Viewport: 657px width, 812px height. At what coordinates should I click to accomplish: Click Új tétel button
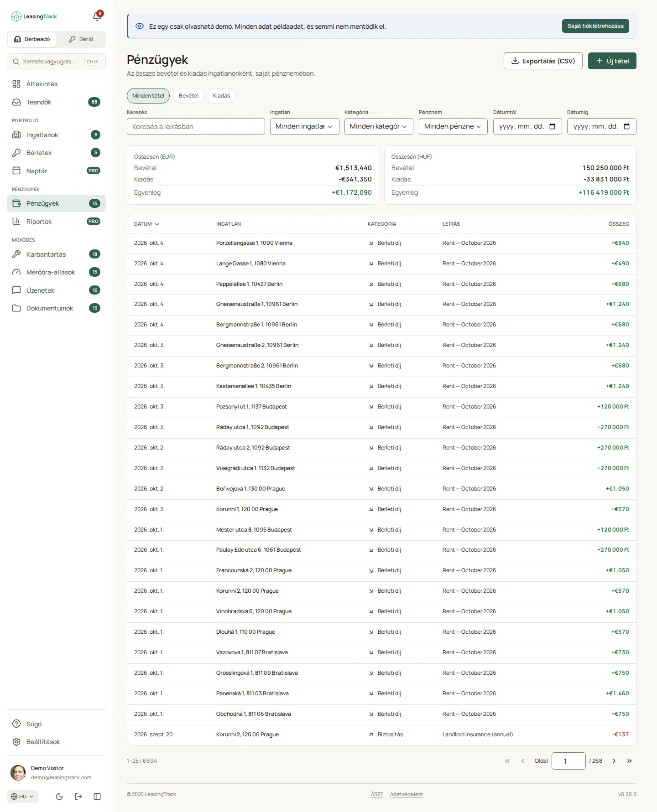(612, 61)
